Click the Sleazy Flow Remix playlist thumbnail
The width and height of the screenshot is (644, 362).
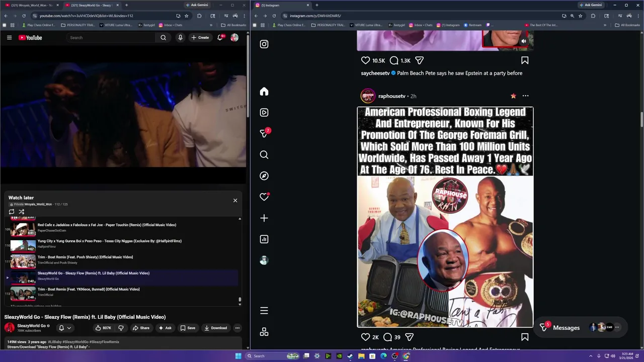tap(23, 278)
